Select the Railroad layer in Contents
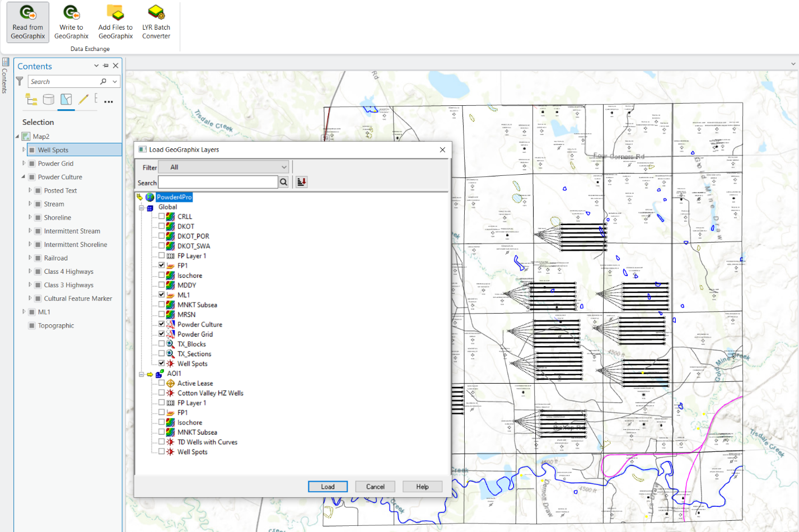The width and height of the screenshot is (799, 532). pos(55,258)
